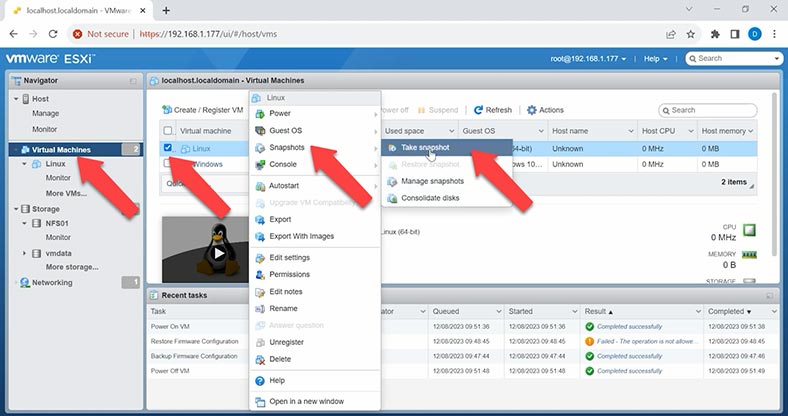Play the Linux VM console thumbnail
The height and width of the screenshot is (416, 788).
tap(219, 253)
